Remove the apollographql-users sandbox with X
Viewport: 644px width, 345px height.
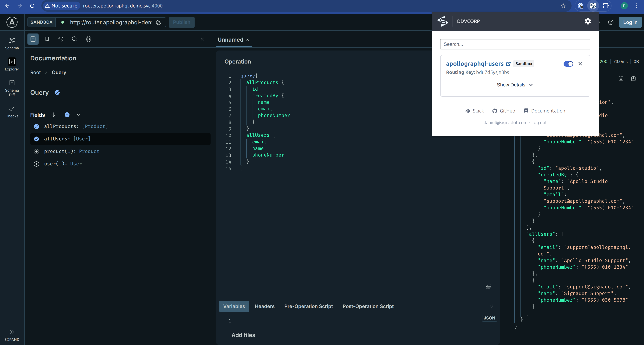[580, 64]
